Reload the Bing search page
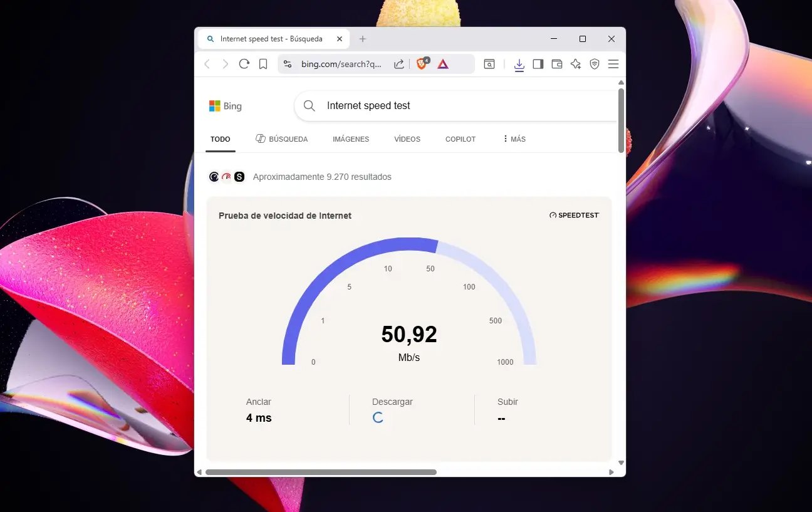This screenshot has height=512, width=812. click(244, 64)
